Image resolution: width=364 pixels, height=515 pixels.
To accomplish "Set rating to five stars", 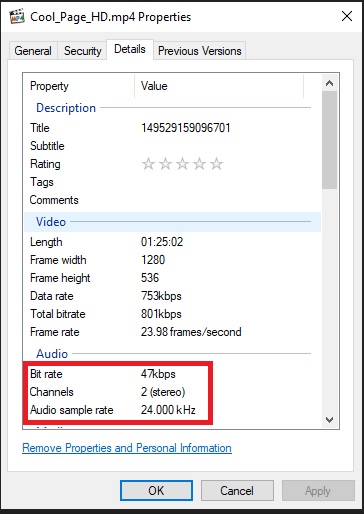I will coord(216,164).
